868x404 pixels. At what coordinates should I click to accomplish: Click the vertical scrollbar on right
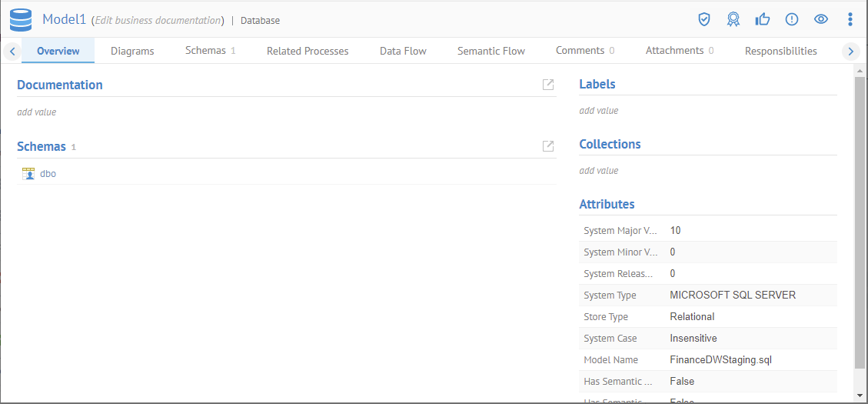(860, 223)
